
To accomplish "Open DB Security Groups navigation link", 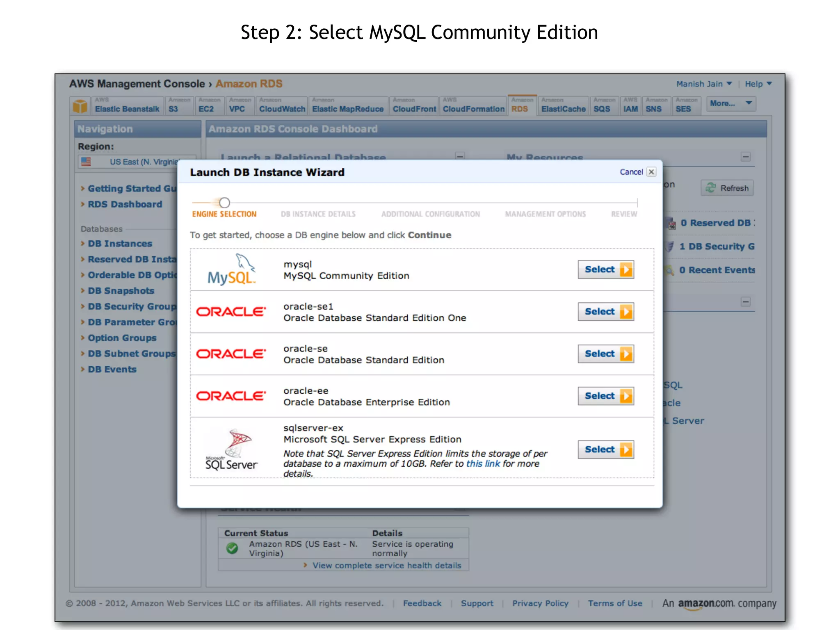I will 132,306.
